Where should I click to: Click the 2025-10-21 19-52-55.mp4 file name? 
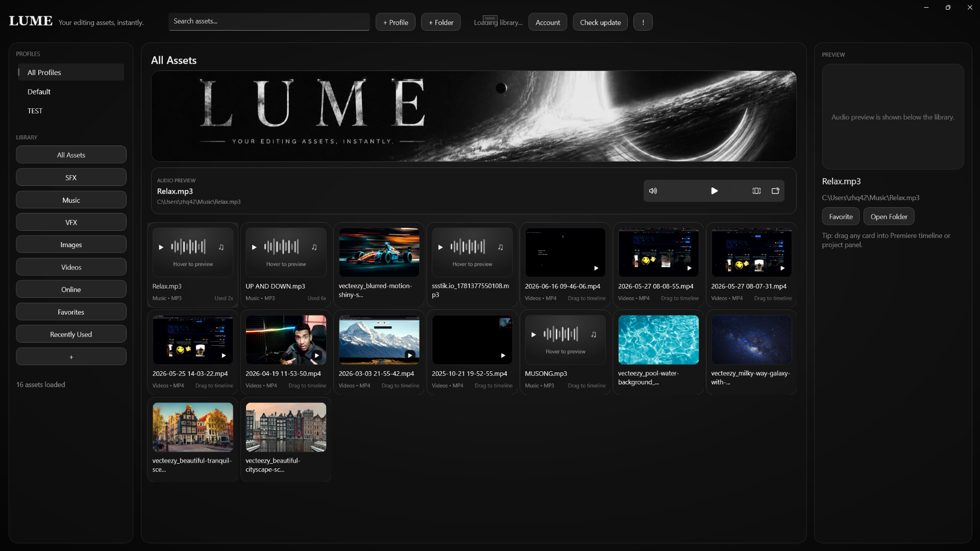(470, 374)
